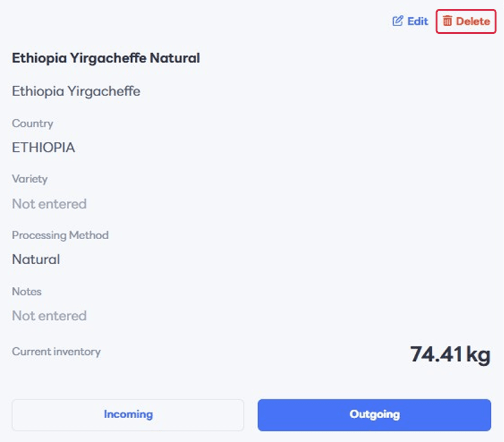Viewport: 504px width, 442px height.
Task: Click the Current inventory label
Action: click(x=56, y=351)
